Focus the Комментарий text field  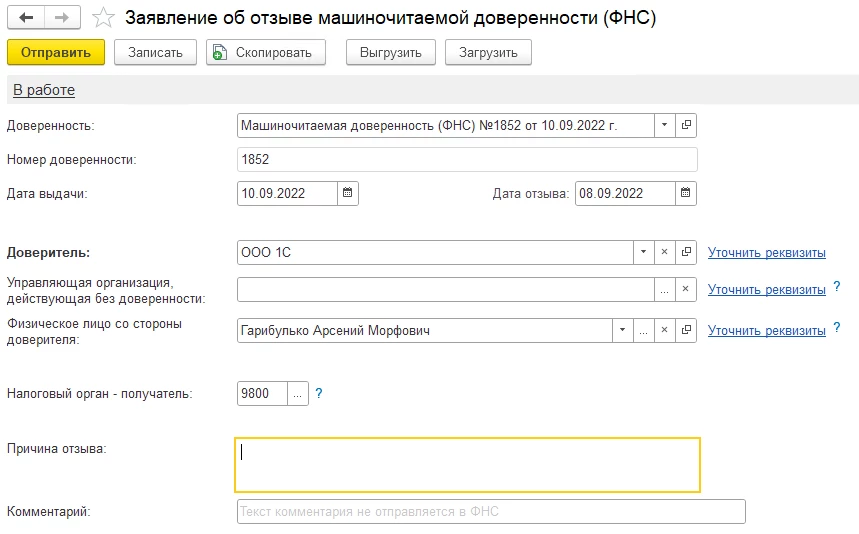click(x=491, y=512)
